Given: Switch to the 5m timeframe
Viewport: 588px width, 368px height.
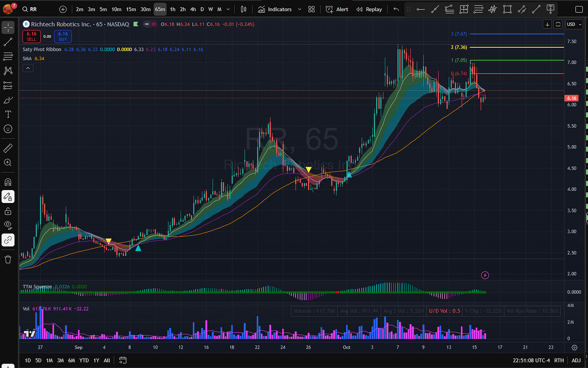Looking at the screenshot, I should pyautogui.click(x=103, y=9).
